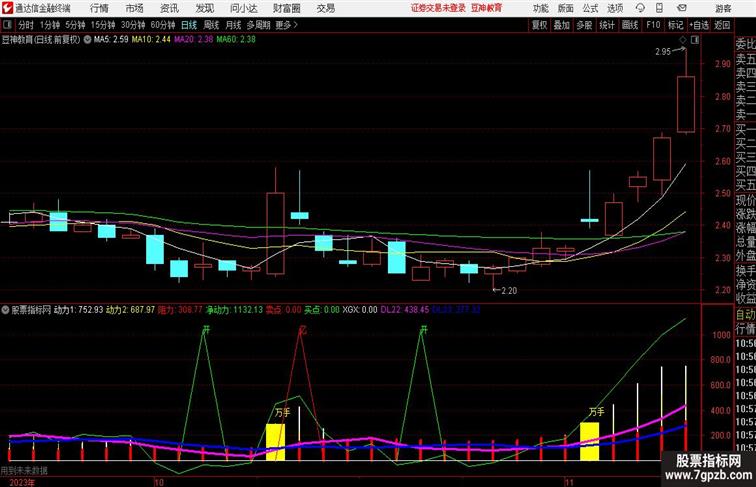This screenshot has height=487, width=756.
Task: Open the 财富圈 menu
Action: point(286,8)
